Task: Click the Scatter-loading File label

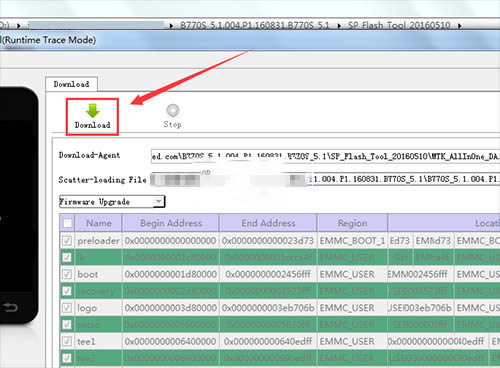Action: click(x=102, y=180)
